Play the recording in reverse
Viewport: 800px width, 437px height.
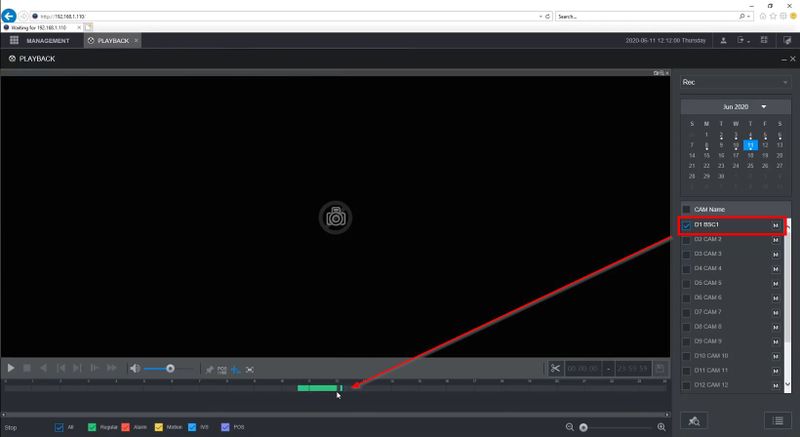pos(43,368)
